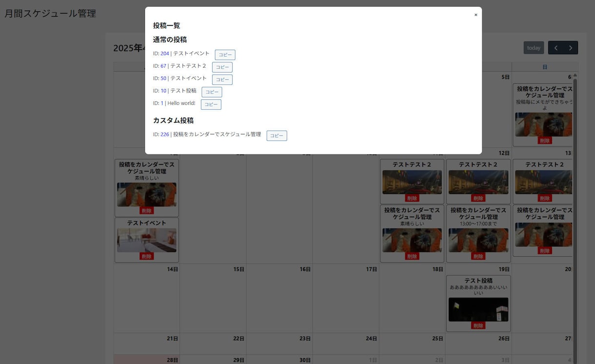The height and width of the screenshot is (364, 595).
Task: Click the 15日 day number
Action: click(x=238, y=269)
